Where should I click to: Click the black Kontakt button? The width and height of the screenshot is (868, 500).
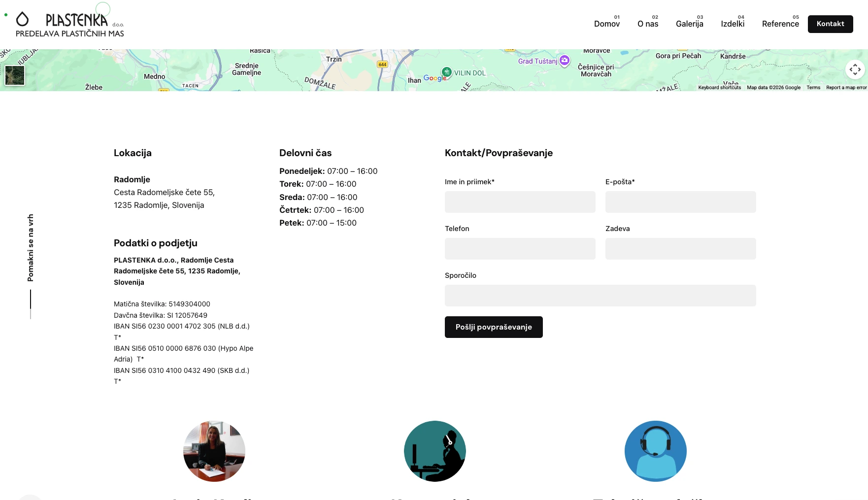831,24
